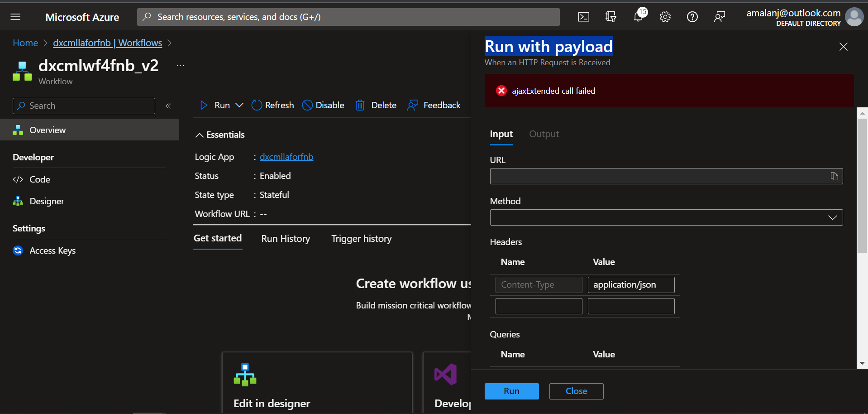This screenshot has height=414, width=868.
Task: Open the dxcmllaforfnb Logic App link
Action: tap(286, 157)
